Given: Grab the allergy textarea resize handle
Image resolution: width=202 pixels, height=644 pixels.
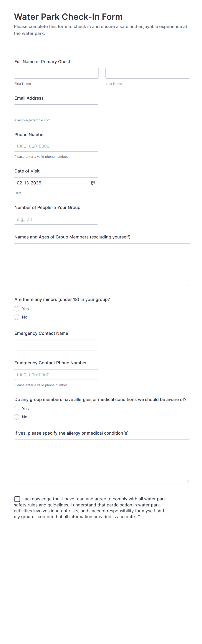Looking at the screenshot, I should [188, 481].
